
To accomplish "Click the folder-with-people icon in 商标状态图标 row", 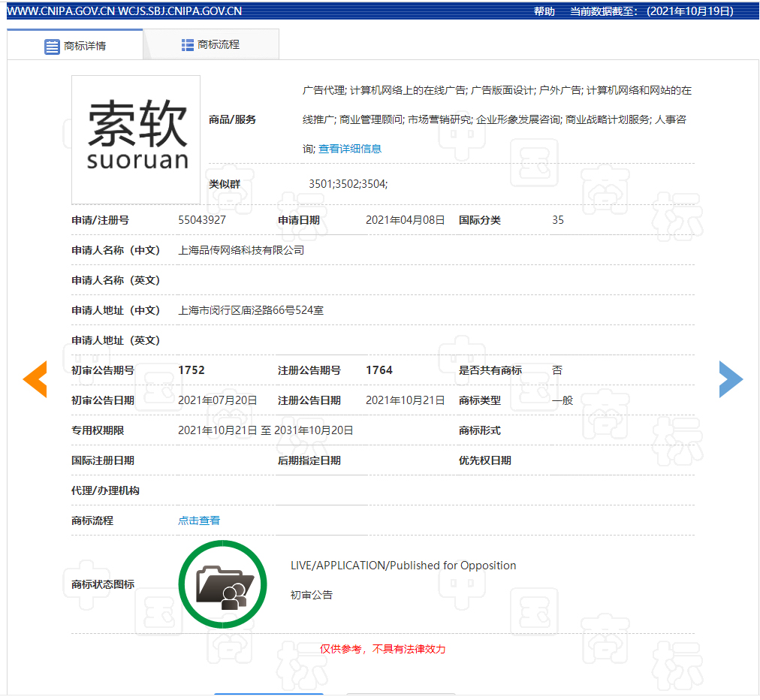I will coord(222,584).
